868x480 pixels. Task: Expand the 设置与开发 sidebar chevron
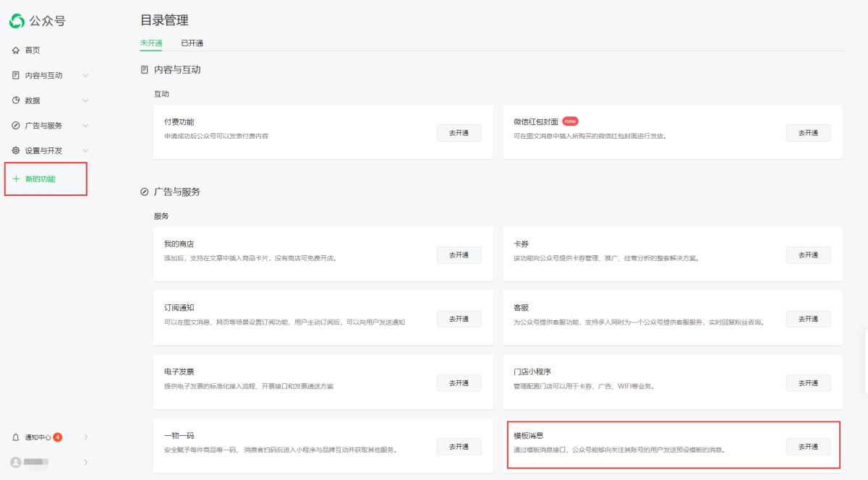coord(85,150)
